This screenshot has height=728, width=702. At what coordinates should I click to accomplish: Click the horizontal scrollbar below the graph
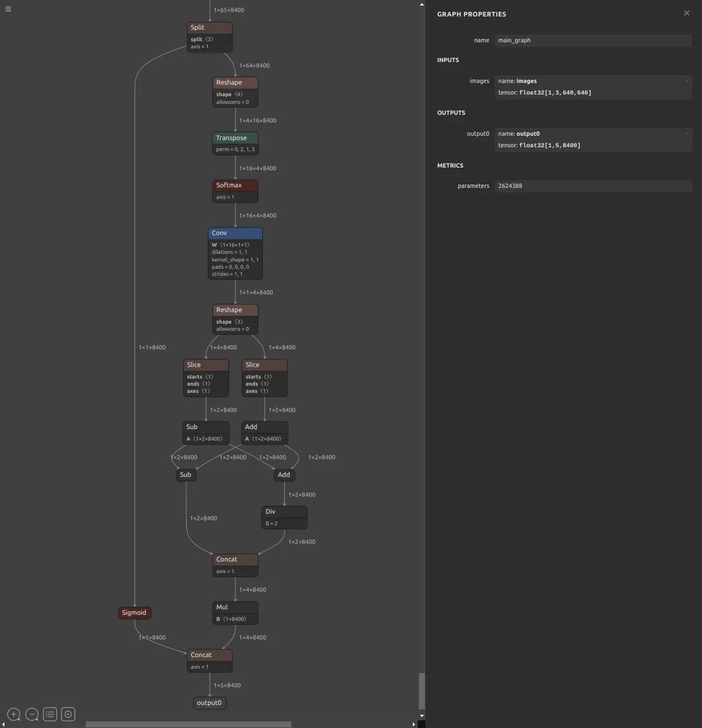[x=188, y=724]
